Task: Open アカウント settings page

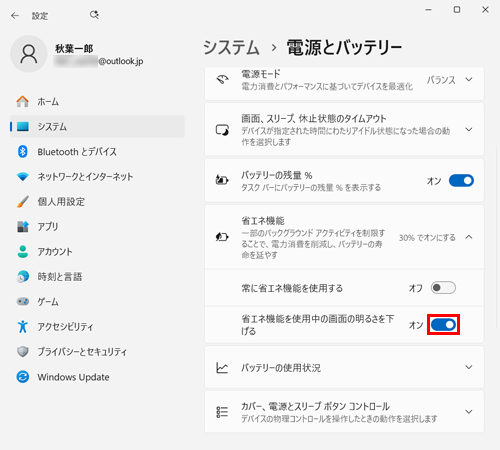Action: tap(97, 252)
